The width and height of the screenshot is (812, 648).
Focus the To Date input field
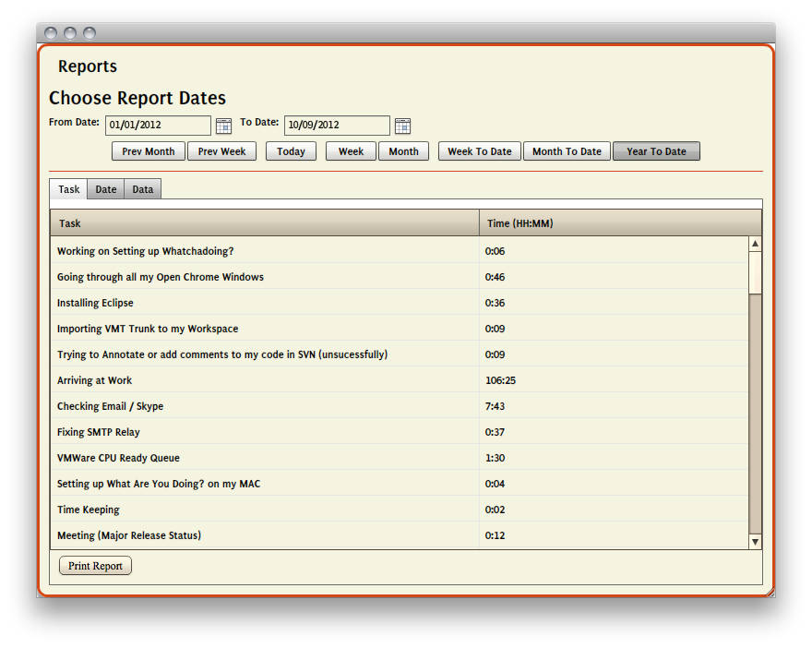coord(337,126)
